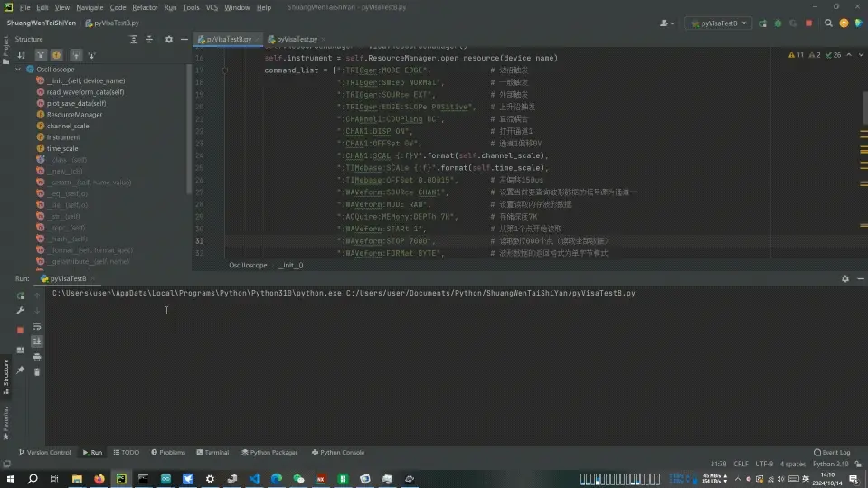Open the Event Log
The width and height of the screenshot is (868, 488).
pos(832,453)
